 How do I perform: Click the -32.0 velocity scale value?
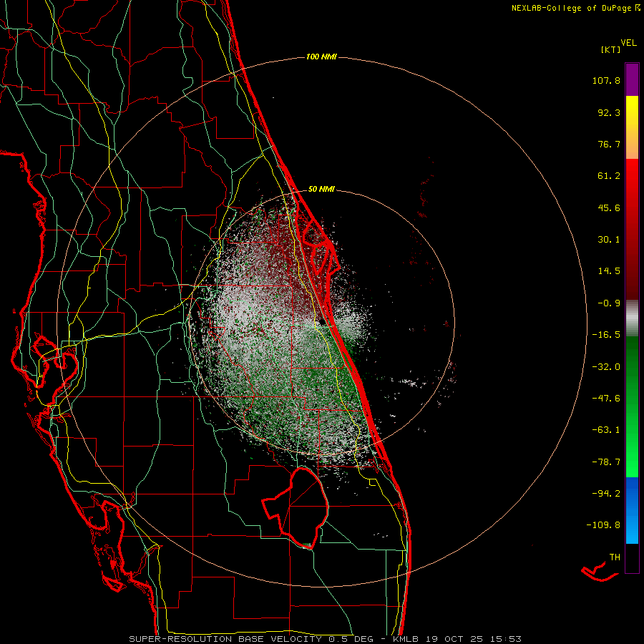(606, 367)
